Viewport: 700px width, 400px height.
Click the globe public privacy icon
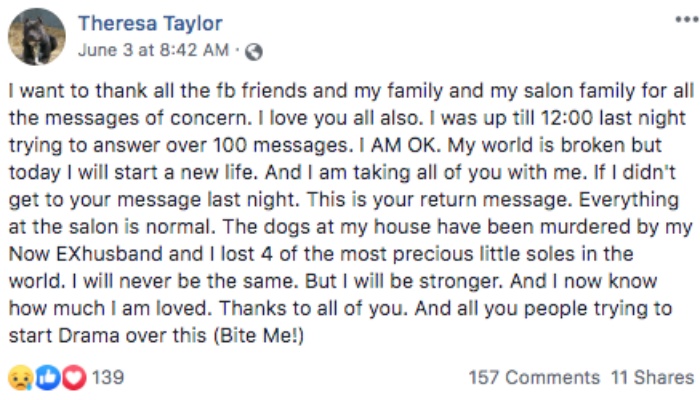[254, 52]
